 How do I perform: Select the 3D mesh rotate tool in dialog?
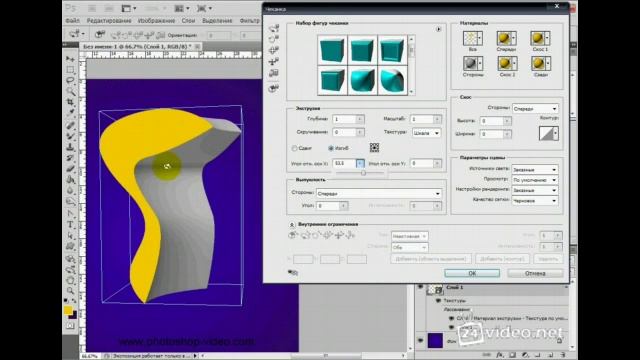(x=274, y=28)
